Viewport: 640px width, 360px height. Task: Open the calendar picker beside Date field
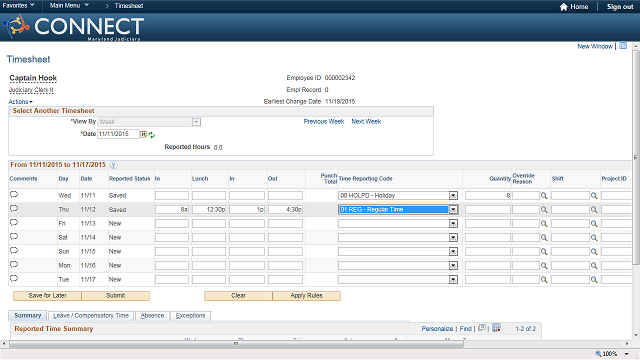click(x=144, y=134)
